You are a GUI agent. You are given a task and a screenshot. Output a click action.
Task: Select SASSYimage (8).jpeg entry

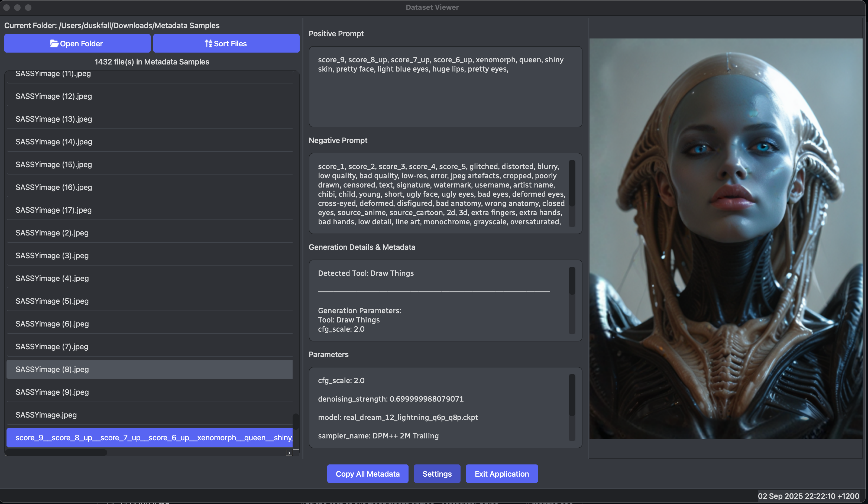(52, 369)
